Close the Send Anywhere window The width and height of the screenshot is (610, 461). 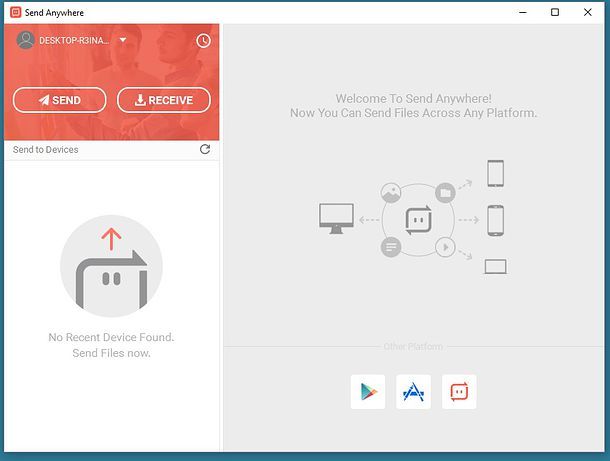(588, 12)
